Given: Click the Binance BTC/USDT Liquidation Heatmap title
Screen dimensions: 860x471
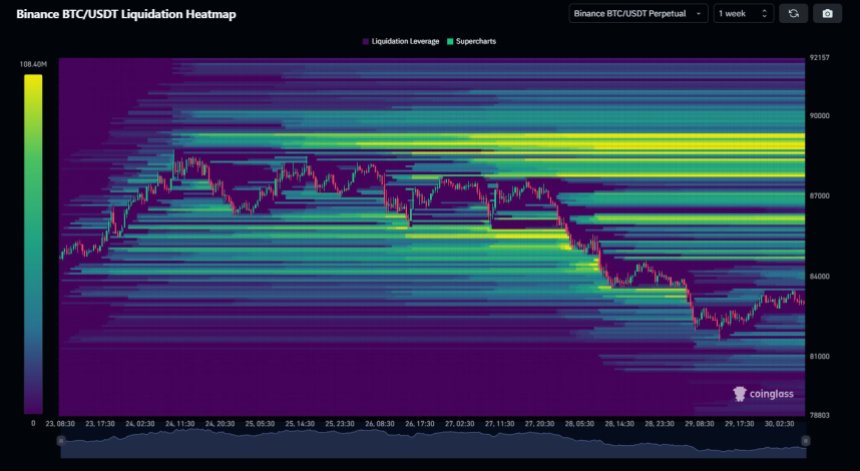Looking at the screenshot, I should click(x=126, y=14).
